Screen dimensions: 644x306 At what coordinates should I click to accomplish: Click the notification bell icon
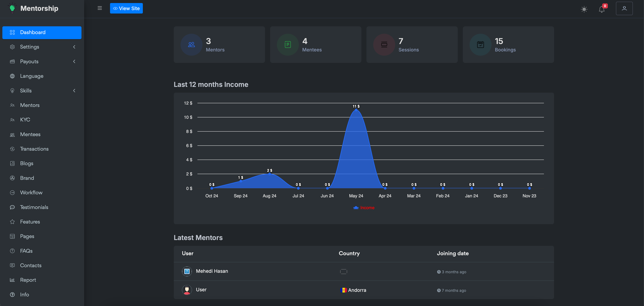click(x=602, y=9)
